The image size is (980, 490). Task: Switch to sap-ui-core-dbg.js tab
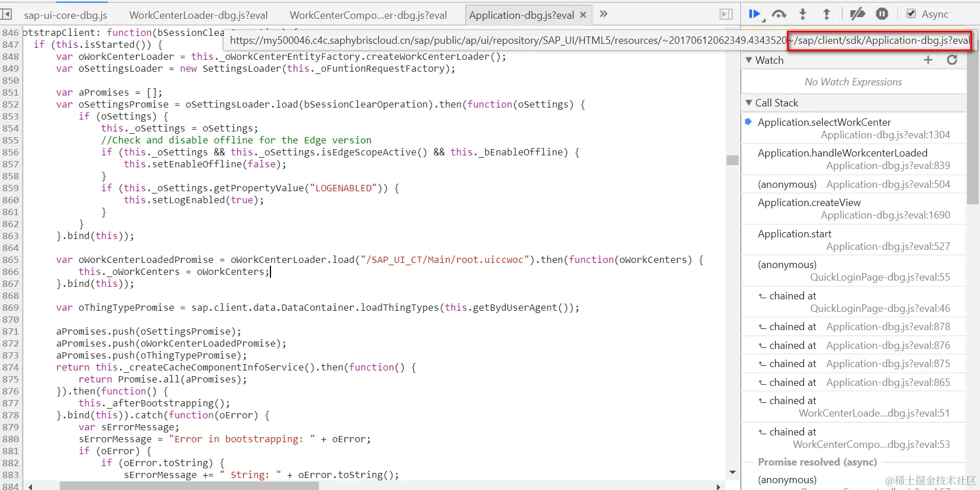(x=65, y=15)
